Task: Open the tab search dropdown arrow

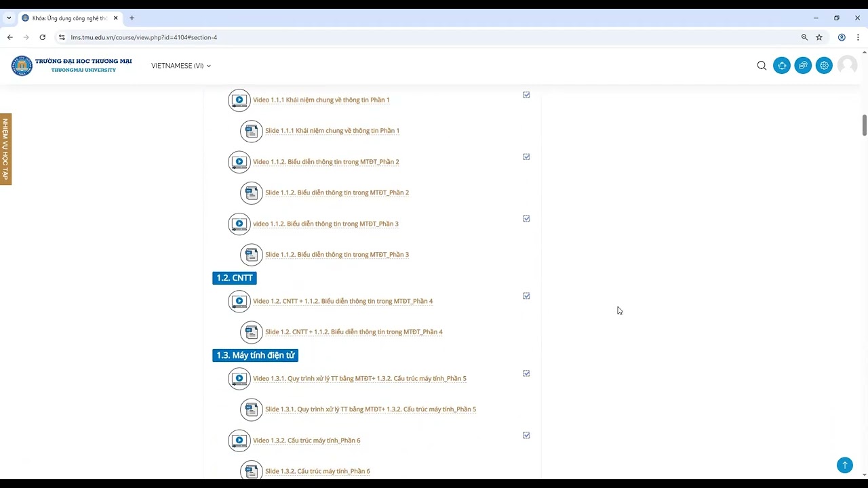Action: coord(9,18)
